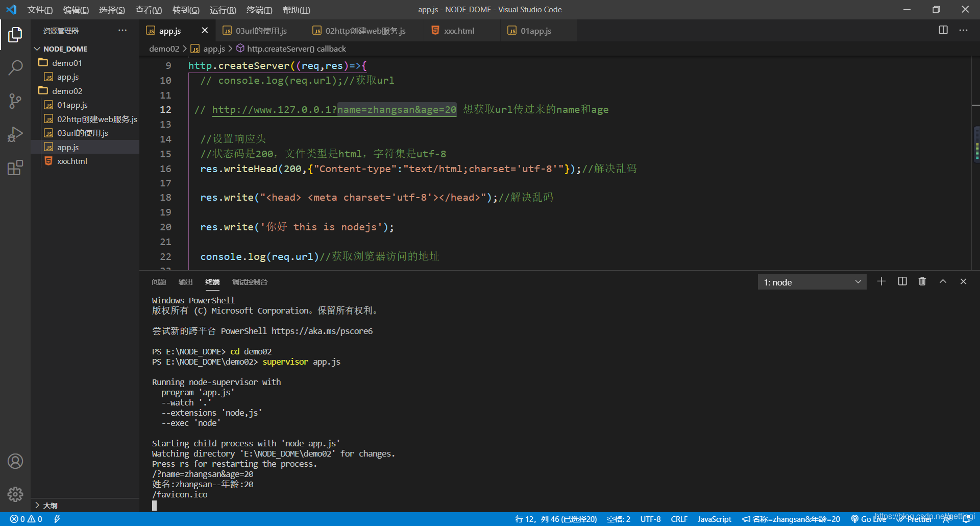Screen dimensions: 980x526
Task: Open the 终端(T) Terminal menu
Action: 259,10
